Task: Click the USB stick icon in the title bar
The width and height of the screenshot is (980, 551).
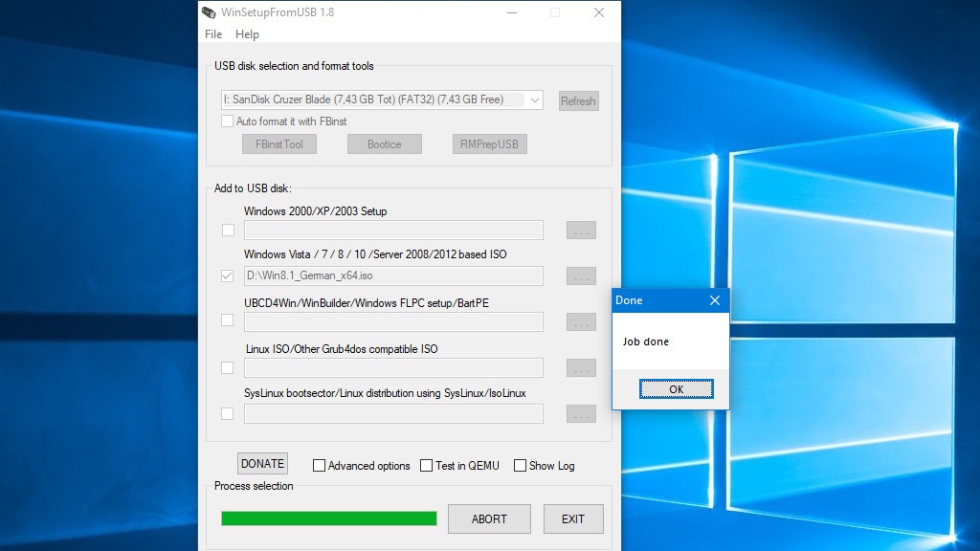Action: tap(207, 12)
